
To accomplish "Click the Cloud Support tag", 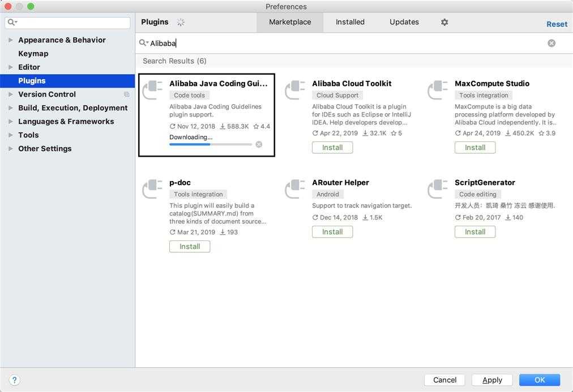I will (x=337, y=95).
